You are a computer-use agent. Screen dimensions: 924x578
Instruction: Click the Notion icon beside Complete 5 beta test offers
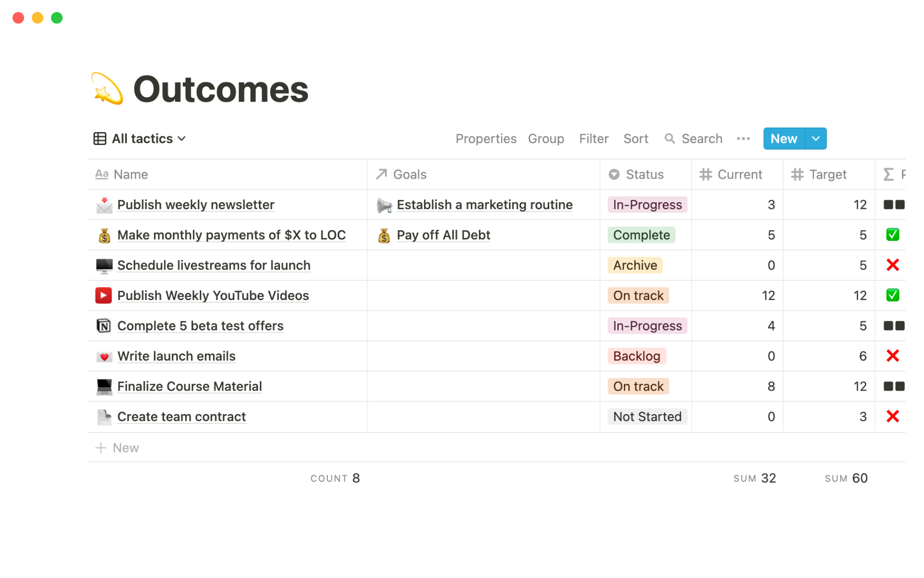(x=103, y=326)
